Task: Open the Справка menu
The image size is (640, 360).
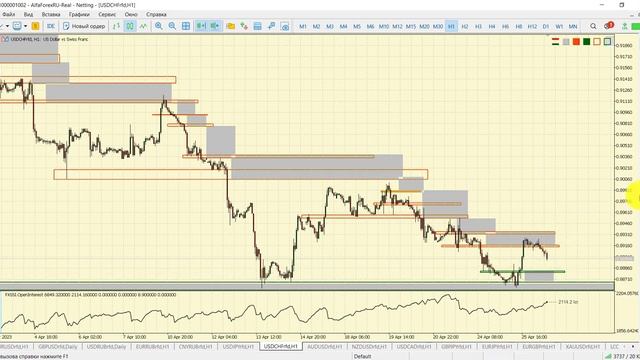Action: (x=156, y=14)
